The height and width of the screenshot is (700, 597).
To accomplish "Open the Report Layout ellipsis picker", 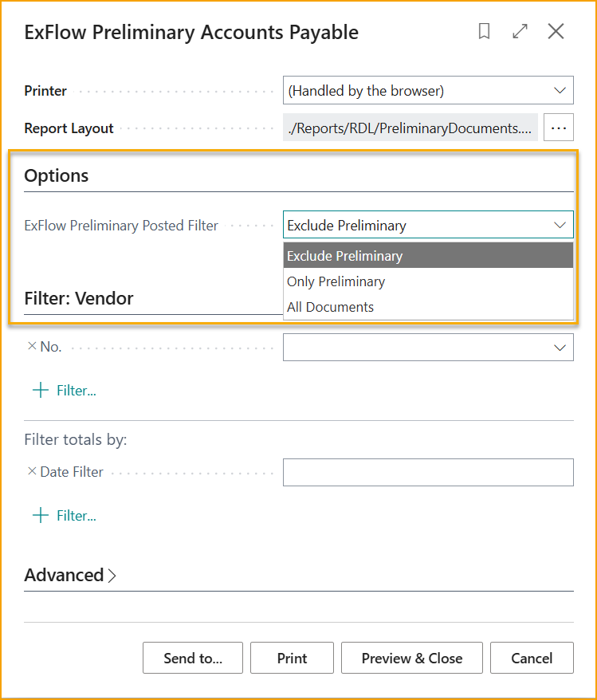I will tap(558, 127).
